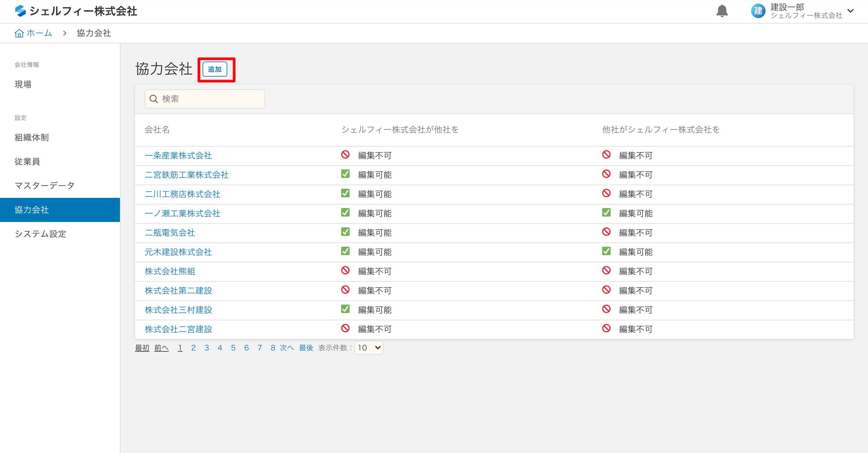
Task: Click the home icon in breadcrumb
Action: 19,33
